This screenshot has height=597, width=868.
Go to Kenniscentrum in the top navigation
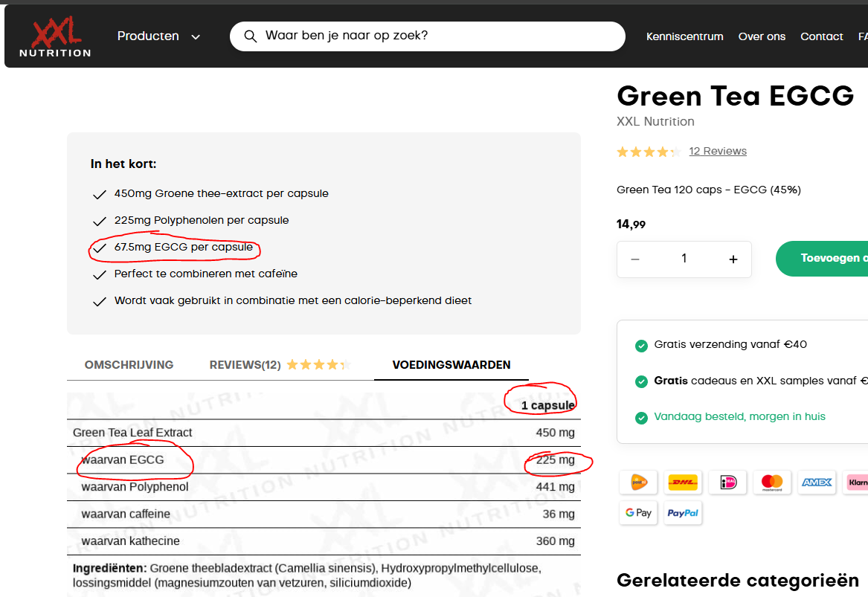(x=684, y=36)
